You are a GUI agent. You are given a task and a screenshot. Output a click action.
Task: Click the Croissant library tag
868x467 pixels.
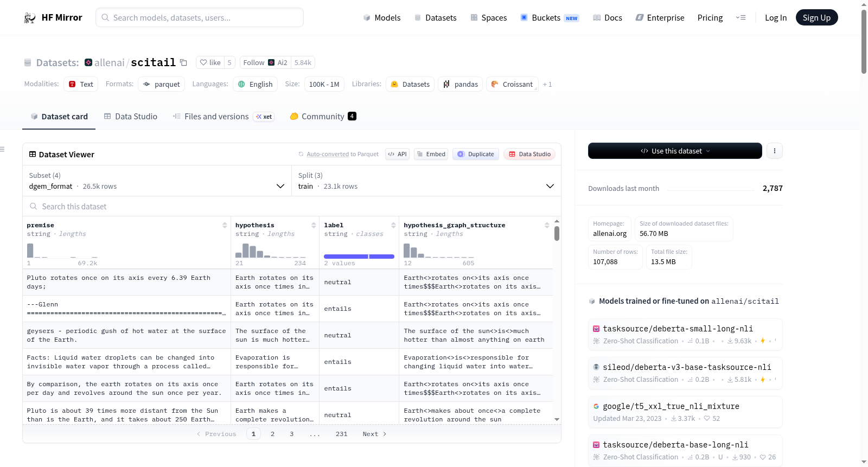(x=512, y=84)
